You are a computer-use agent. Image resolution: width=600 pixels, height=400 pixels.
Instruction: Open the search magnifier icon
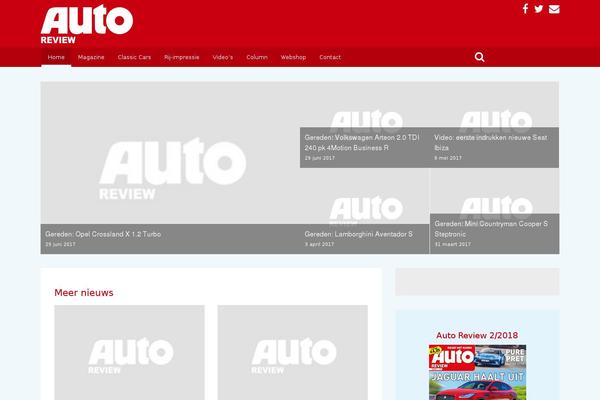pyautogui.click(x=479, y=57)
